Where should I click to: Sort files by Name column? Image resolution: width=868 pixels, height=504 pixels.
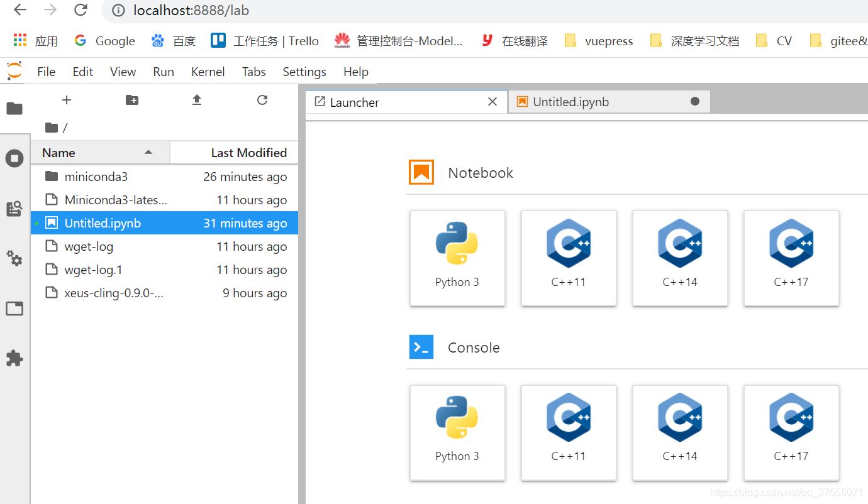click(x=99, y=153)
